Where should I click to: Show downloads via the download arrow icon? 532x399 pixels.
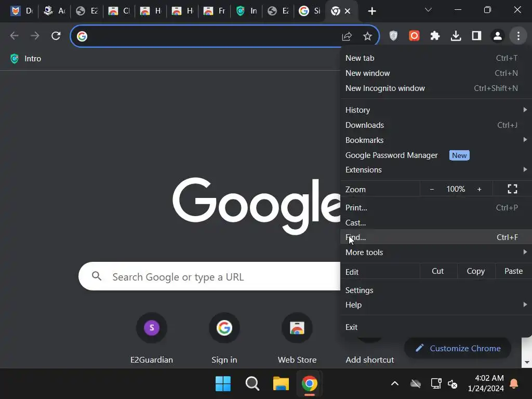[456, 36]
